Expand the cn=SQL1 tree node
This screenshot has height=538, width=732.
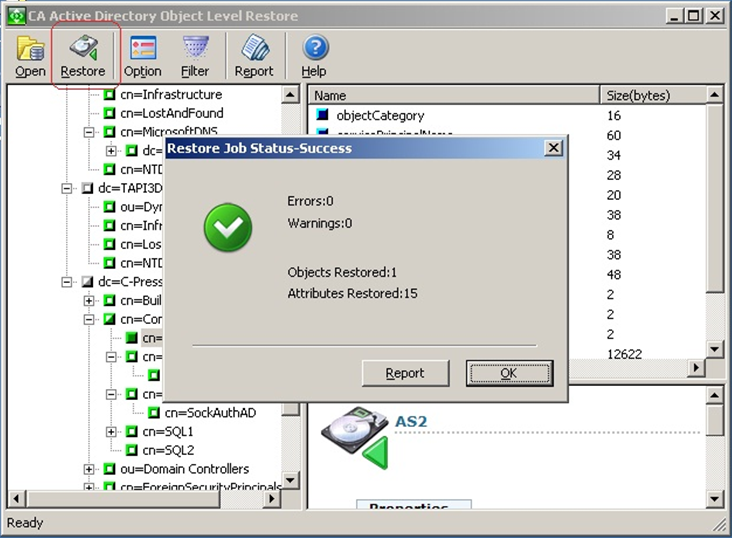[x=111, y=432]
